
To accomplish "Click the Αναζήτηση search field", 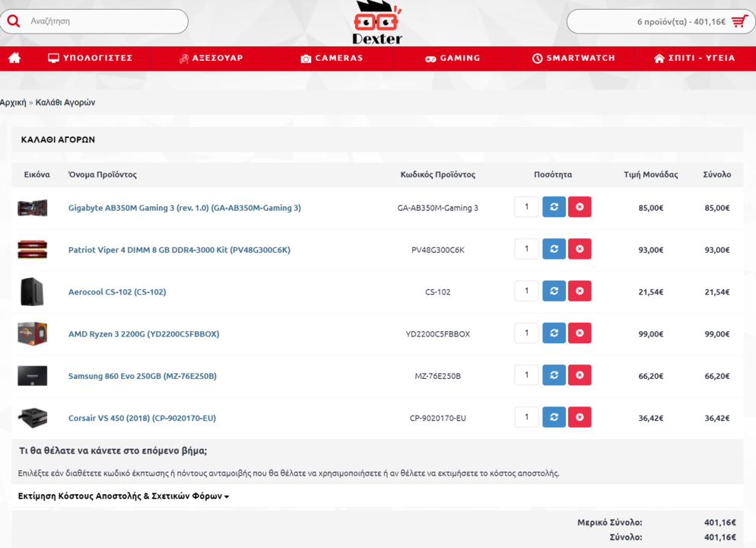I will [x=94, y=21].
